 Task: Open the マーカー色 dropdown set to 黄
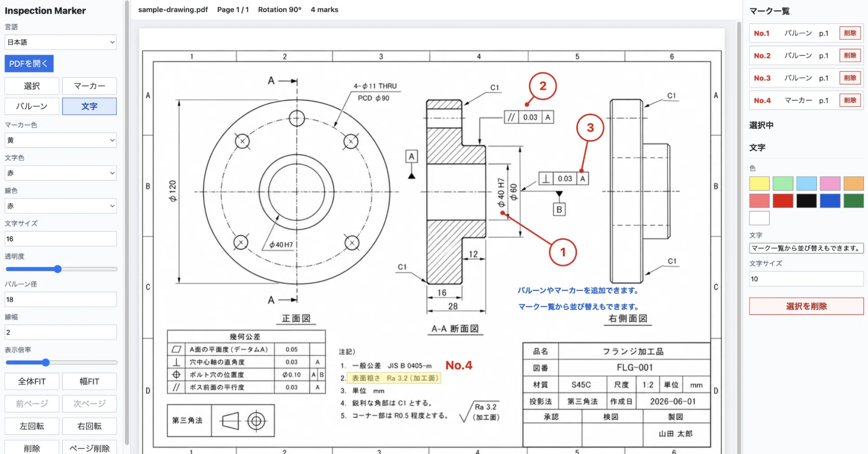tap(61, 140)
